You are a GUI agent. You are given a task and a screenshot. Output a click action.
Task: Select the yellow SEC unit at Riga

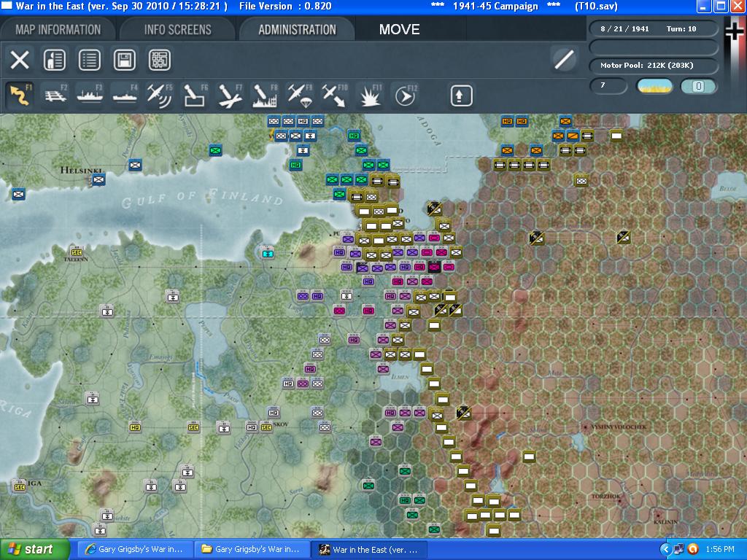coord(20,486)
